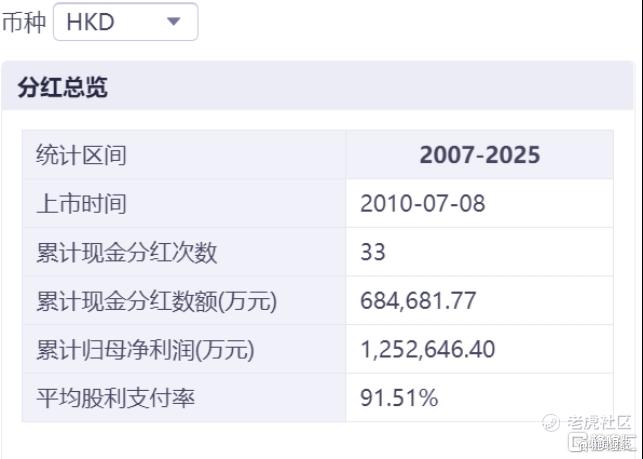This screenshot has width=643, height=459.
Task: Select the value 1,252,646.40
Action: click(427, 350)
